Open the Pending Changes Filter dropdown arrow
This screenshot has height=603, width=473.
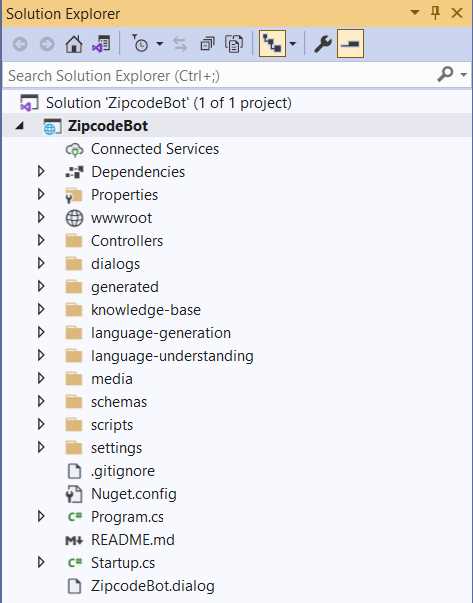160,44
